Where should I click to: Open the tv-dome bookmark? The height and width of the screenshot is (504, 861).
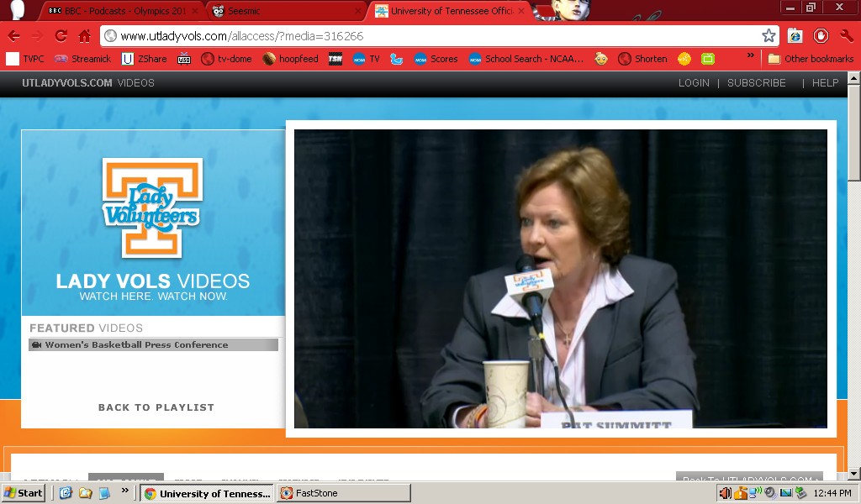226,59
